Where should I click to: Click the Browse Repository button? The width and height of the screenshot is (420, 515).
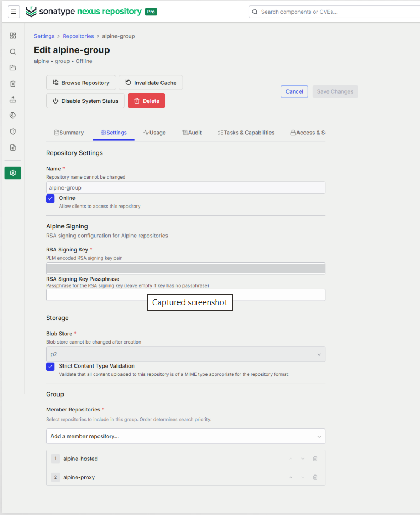(81, 83)
